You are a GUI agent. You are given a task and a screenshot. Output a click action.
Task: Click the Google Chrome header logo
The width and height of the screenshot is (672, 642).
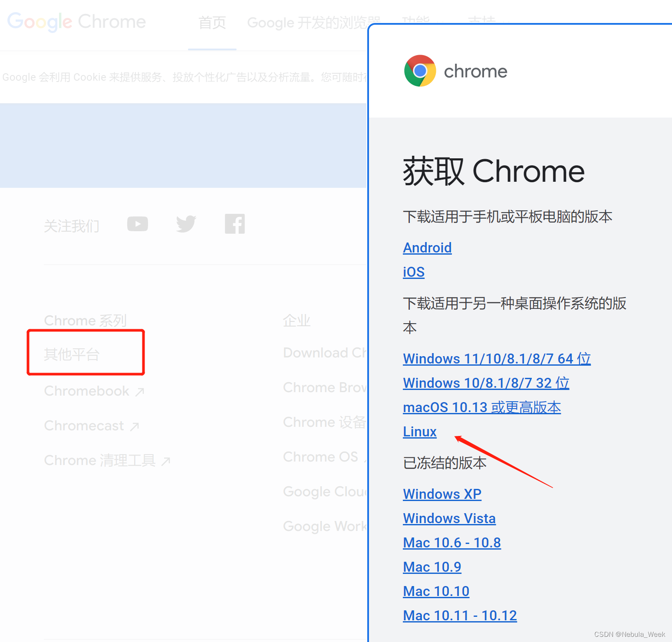[77, 22]
